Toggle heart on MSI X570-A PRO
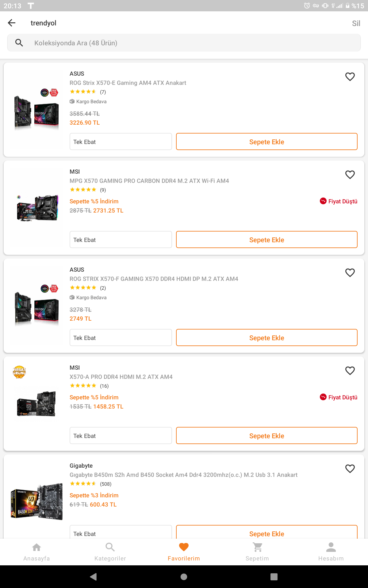The width and height of the screenshot is (368, 588). [x=350, y=371]
